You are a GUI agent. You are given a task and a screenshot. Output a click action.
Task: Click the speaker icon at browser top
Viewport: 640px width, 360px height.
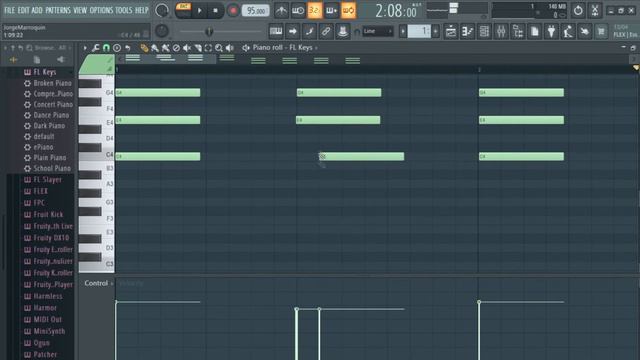pos(61,60)
